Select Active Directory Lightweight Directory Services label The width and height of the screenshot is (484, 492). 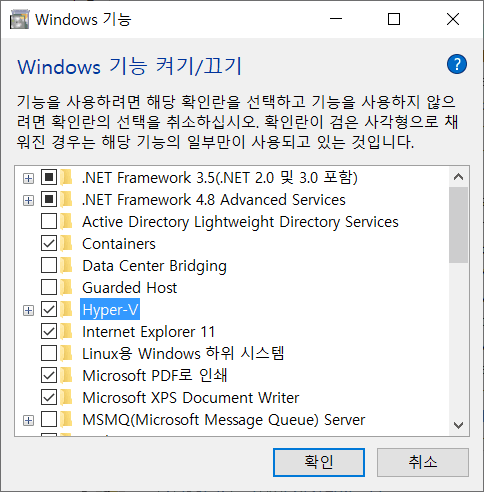pyautogui.click(x=240, y=222)
